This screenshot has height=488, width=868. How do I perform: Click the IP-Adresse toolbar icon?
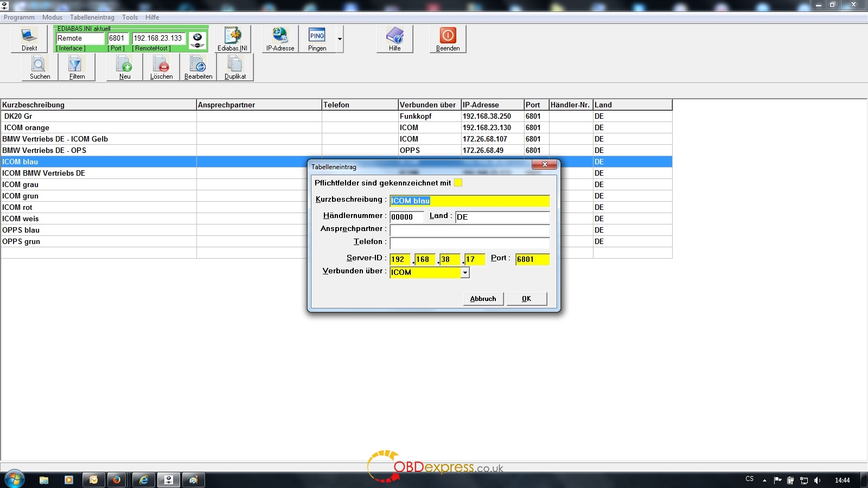click(x=280, y=39)
